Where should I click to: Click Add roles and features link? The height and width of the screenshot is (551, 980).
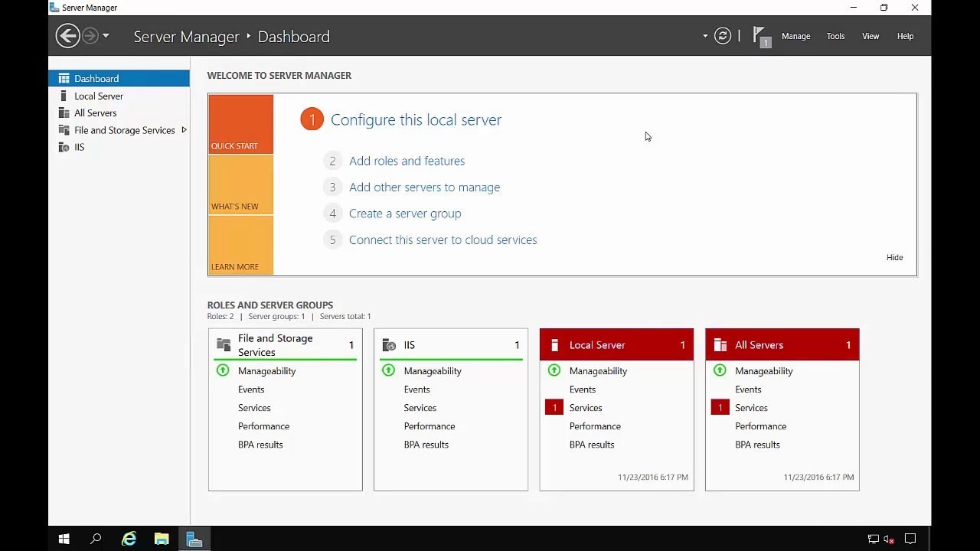(x=407, y=161)
